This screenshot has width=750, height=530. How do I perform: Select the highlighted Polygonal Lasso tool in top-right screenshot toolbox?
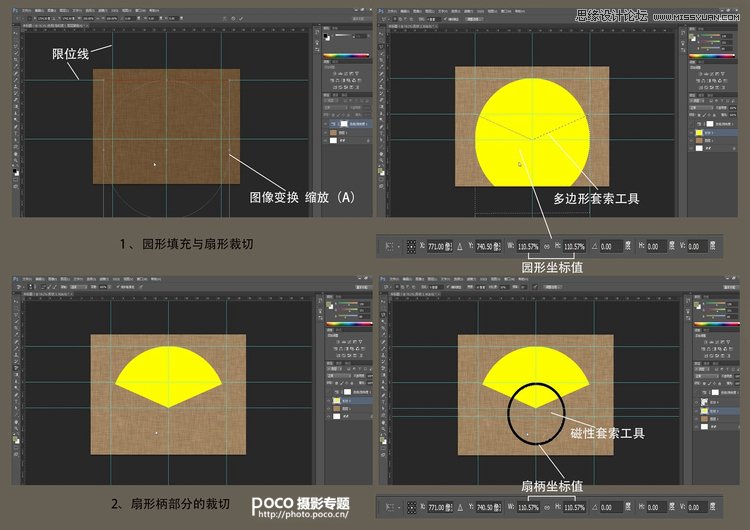pyautogui.click(x=381, y=47)
